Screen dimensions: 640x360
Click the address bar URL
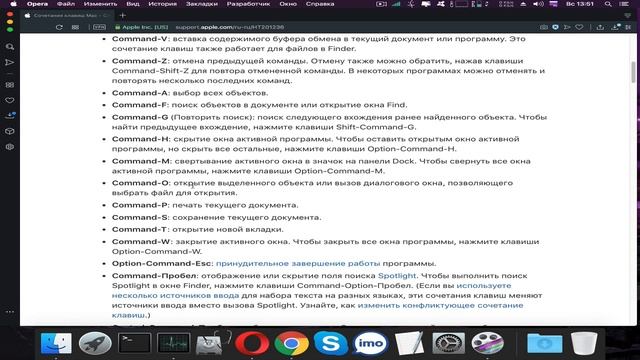pos(230,27)
